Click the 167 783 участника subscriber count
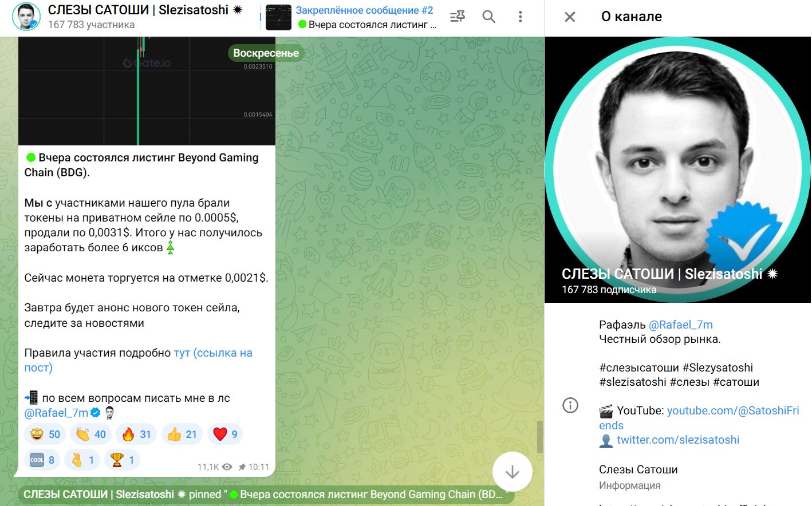 click(91, 25)
